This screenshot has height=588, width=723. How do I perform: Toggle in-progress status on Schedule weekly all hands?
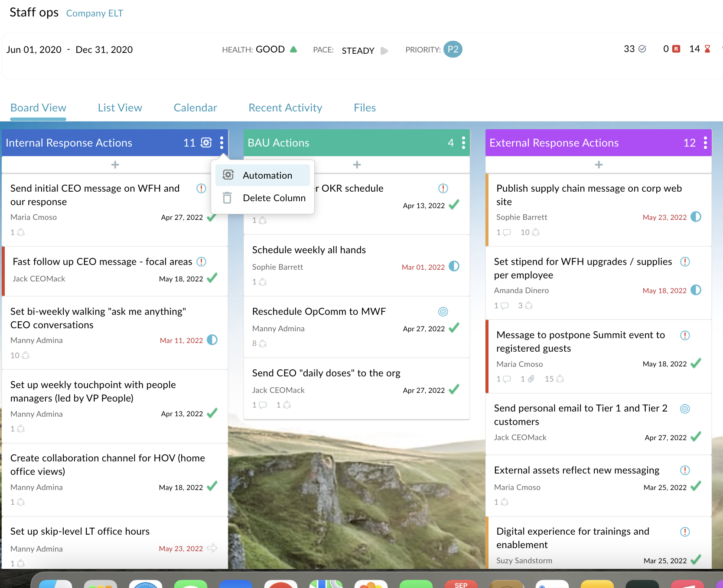[x=454, y=266]
